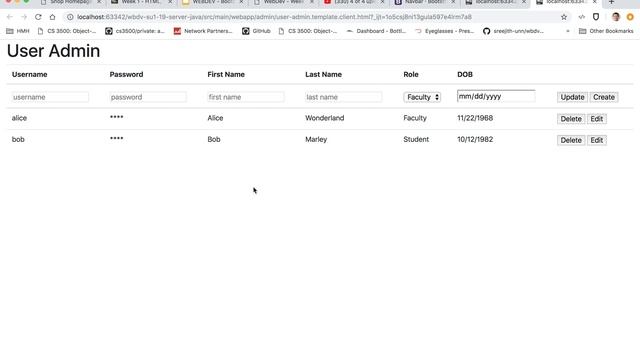Reload the current page
The height and width of the screenshot is (360, 640).
(x=38, y=17)
